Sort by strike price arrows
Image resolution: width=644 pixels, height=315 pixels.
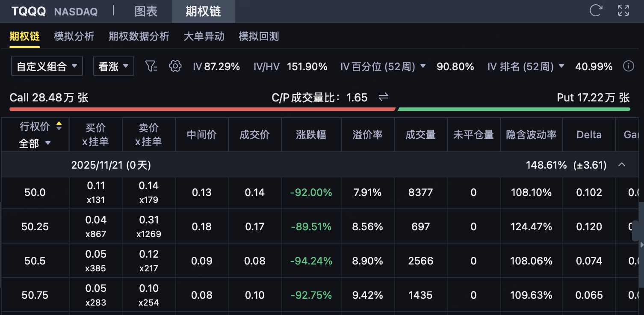click(59, 126)
